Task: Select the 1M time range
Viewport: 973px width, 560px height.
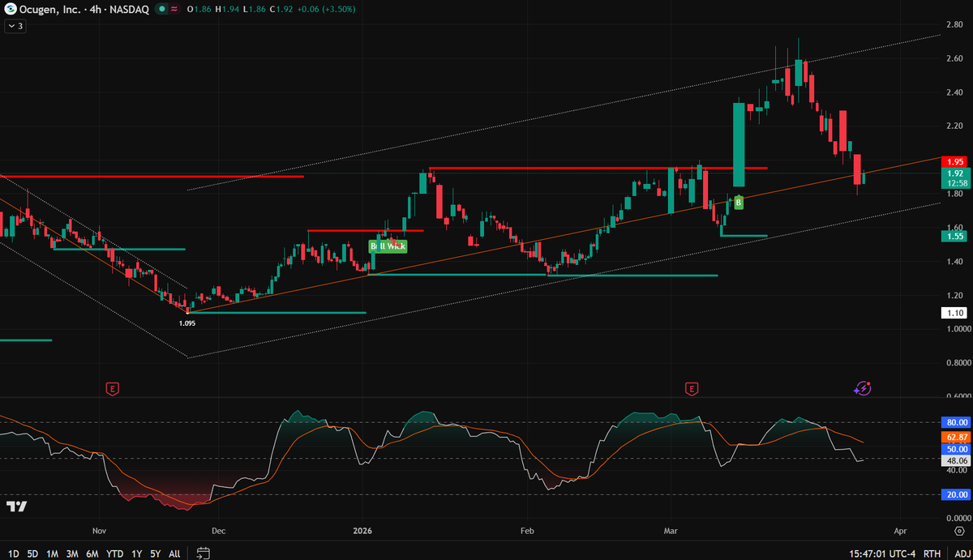Action: click(52, 554)
